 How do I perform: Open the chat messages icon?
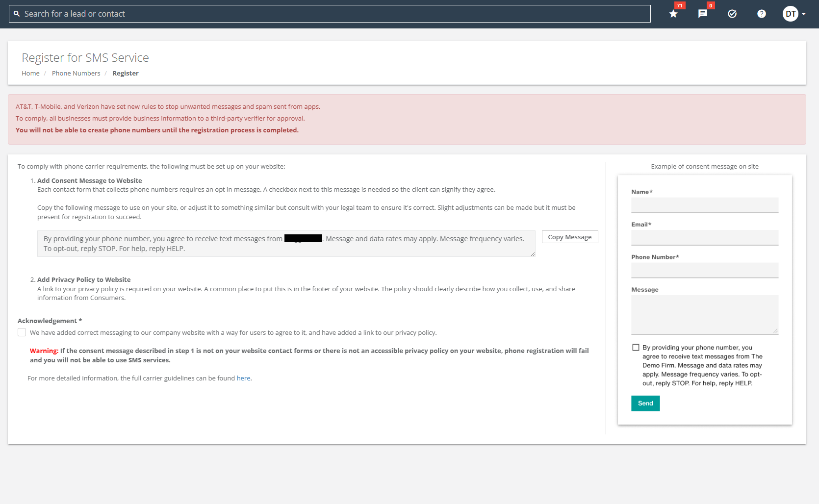703,14
